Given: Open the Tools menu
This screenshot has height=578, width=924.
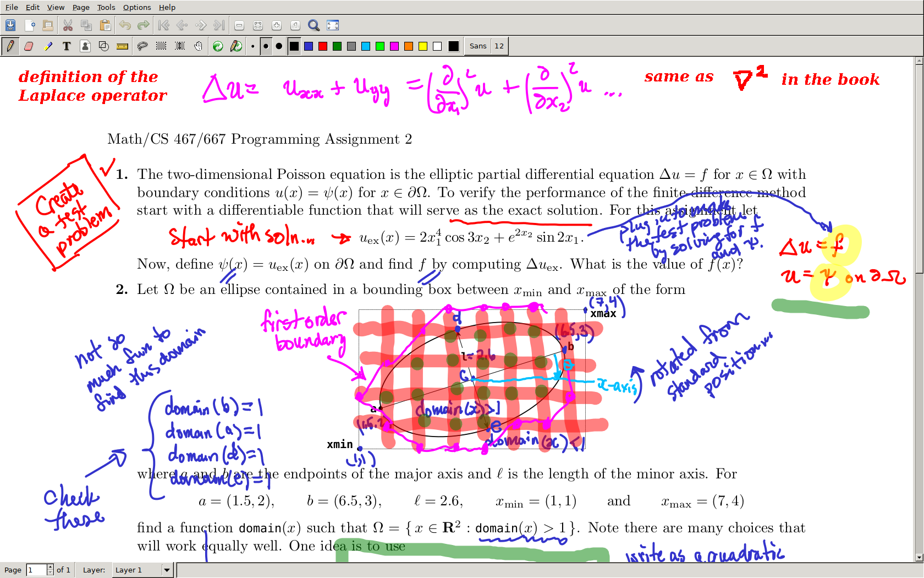Looking at the screenshot, I should [106, 7].
